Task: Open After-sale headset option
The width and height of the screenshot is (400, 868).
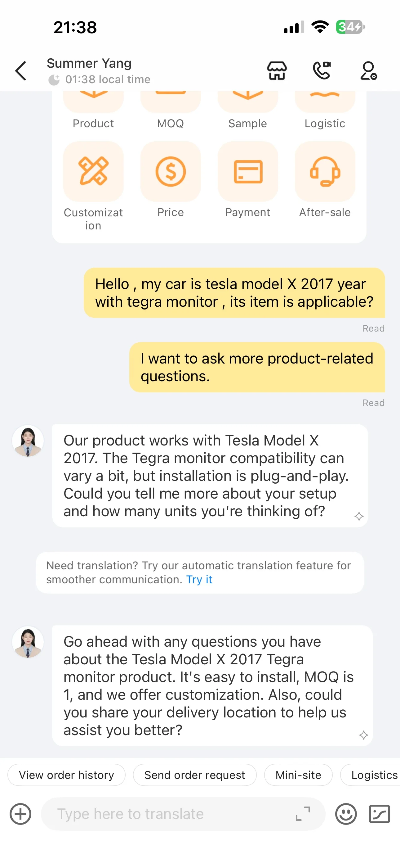Action: tap(325, 172)
